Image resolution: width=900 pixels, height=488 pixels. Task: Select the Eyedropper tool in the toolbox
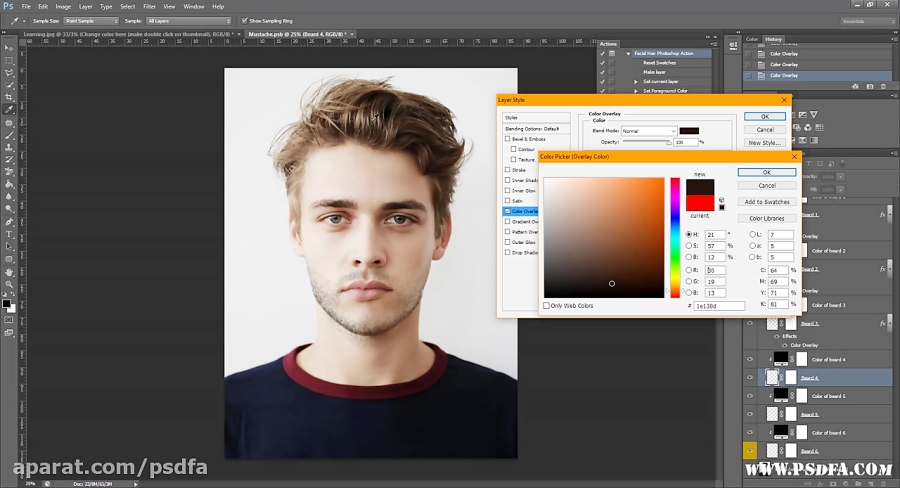click(9, 110)
